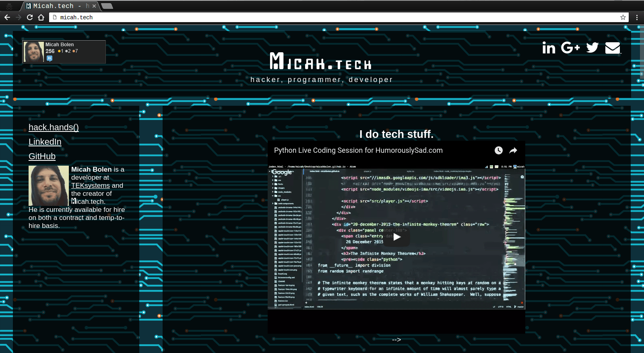The width and height of the screenshot is (644, 353).
Task: Open the Chrome three-dot menu
Action: point(637,17)
